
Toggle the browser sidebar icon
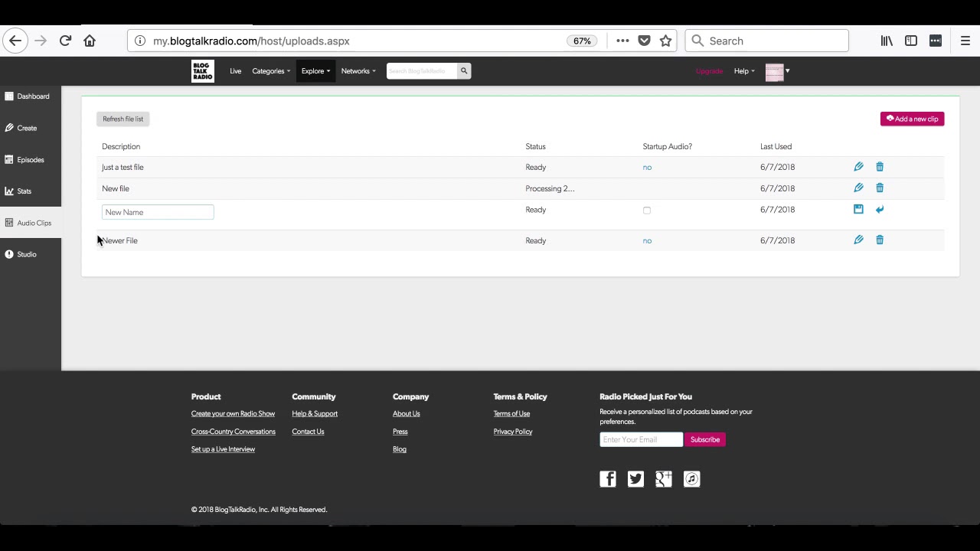[x=911, y=41]
